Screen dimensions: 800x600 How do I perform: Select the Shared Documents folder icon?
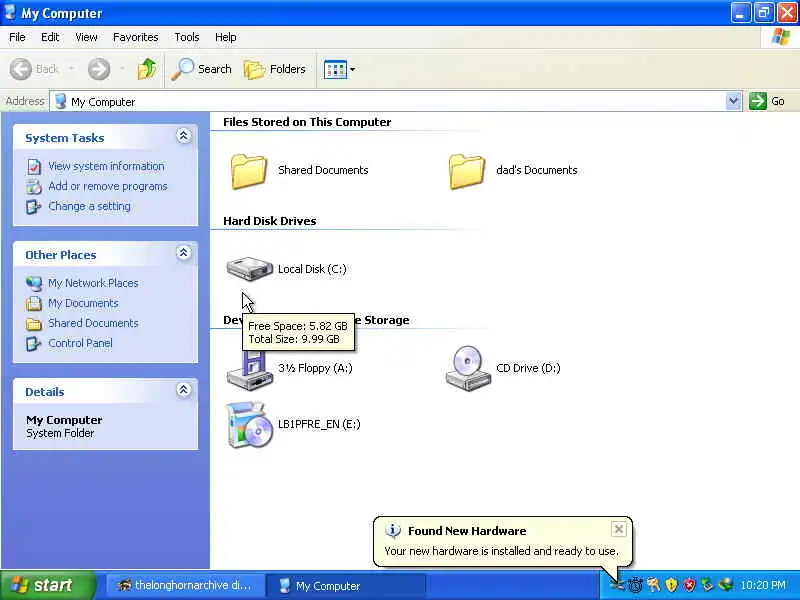(249, 171)
